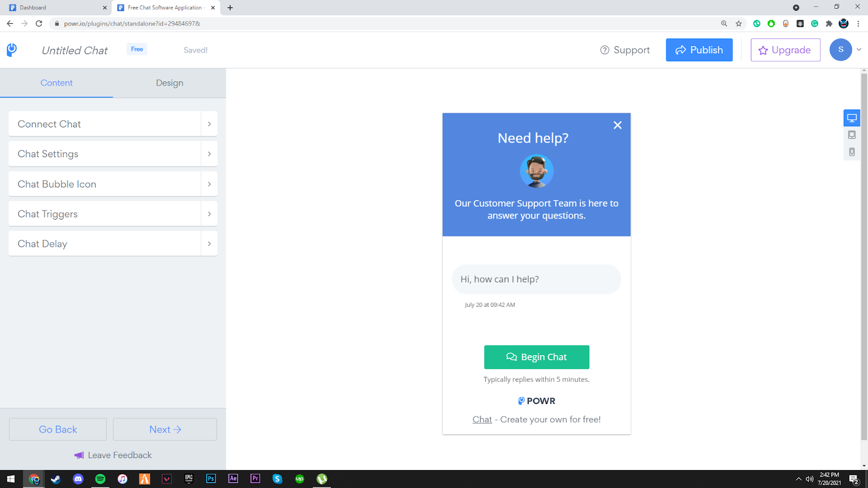Click the Grammarly extension icon
This screenshot has height=488, width=868.
(x=814, y=23)
